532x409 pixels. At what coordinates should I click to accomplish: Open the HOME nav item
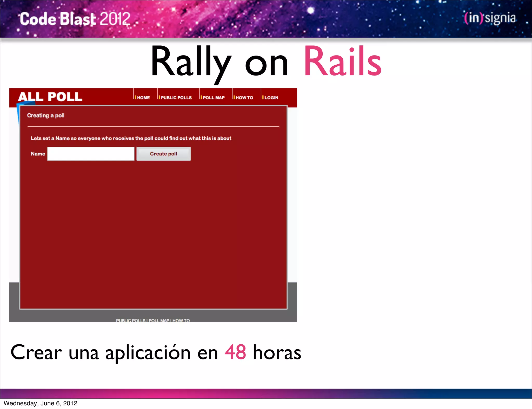point(143,98)
